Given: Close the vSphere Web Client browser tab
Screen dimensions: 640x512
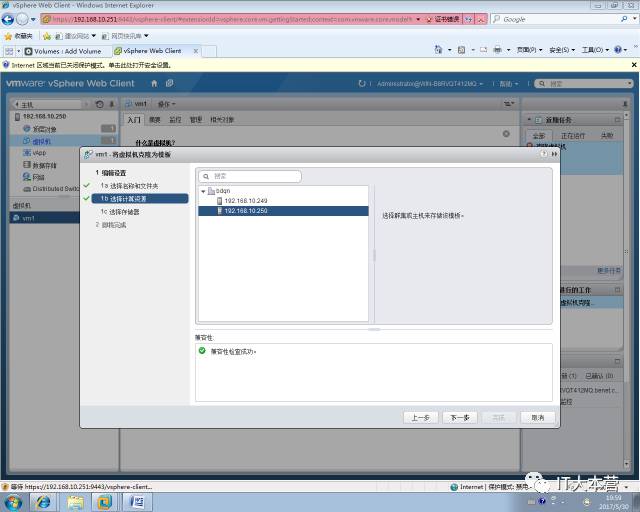Looking at the screenshot, I should coord(196,51).
